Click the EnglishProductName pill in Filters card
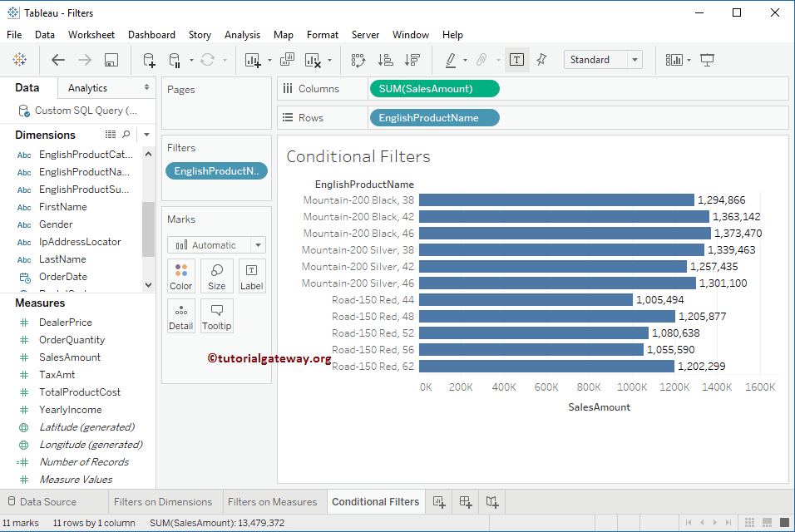Screen dimensions: 795x532 pos(216,170)
